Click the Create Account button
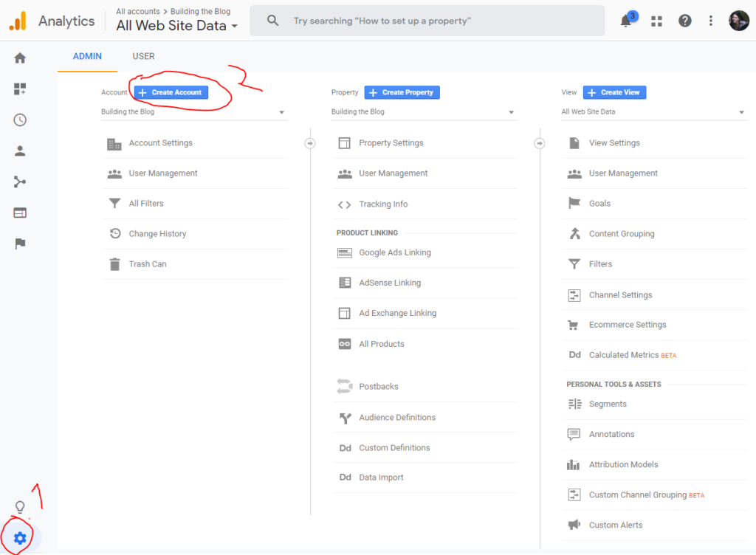This screenshot has height=555, width=756. [x=171, y=92]
